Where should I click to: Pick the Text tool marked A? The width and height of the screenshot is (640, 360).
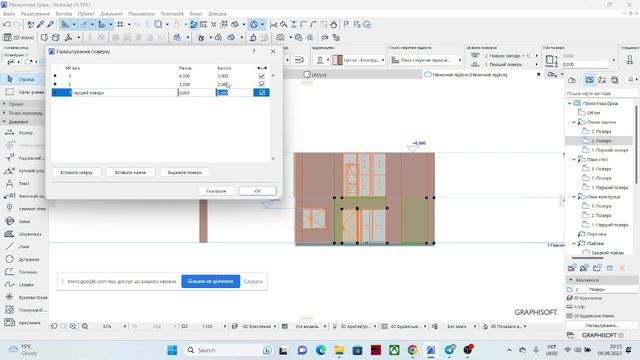coord(22,183)
